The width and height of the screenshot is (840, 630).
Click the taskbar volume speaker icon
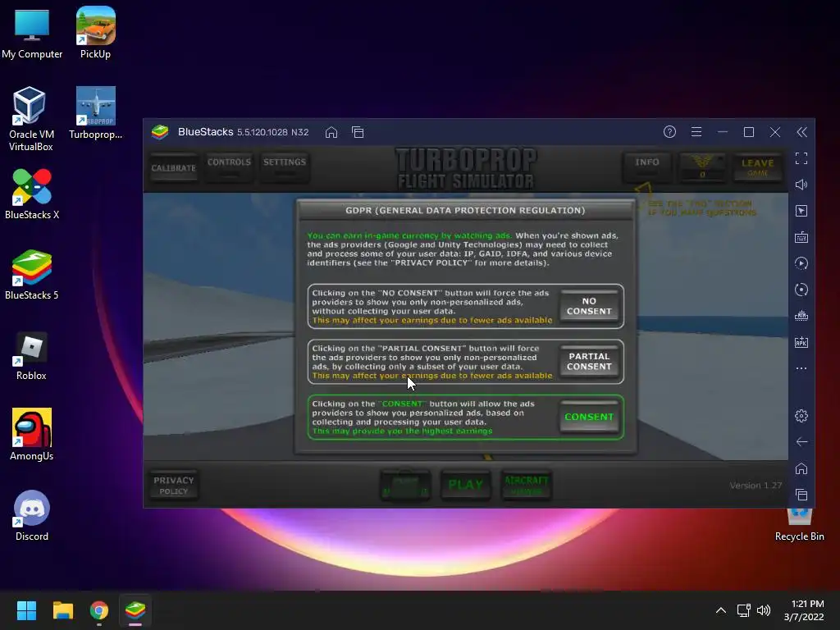[x=764, y=610]
